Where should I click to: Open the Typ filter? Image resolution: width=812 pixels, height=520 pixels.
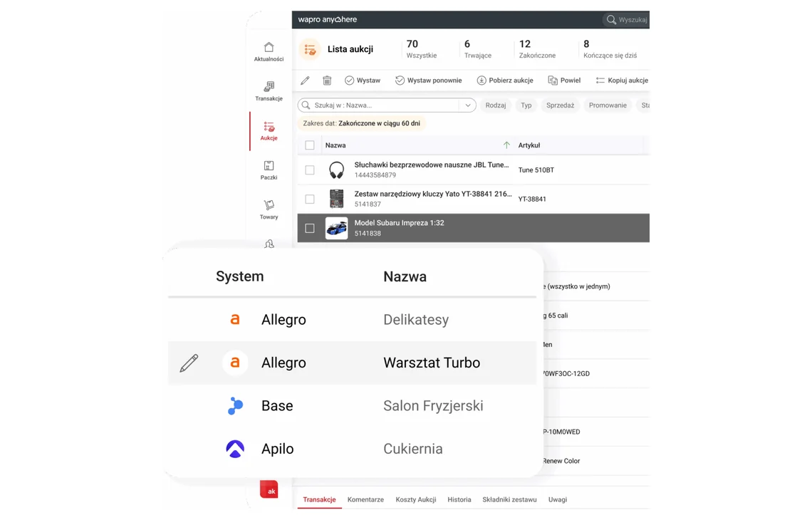click(x=526, y=105)
